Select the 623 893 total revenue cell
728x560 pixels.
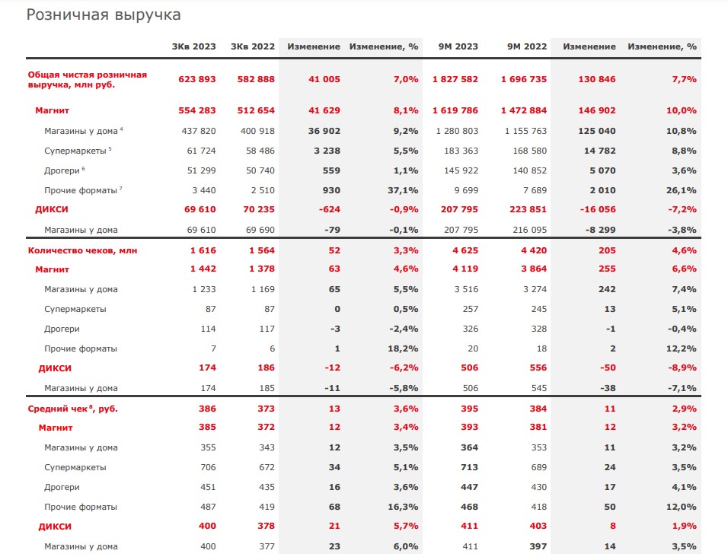tap(196, 79)
